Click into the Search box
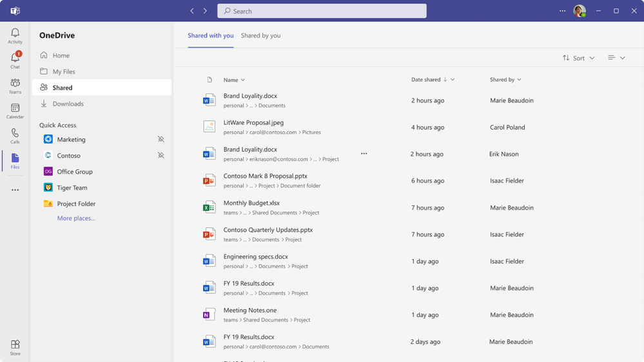Image resolution: width=644 pixels, height=362 pixels. (322, 11)
